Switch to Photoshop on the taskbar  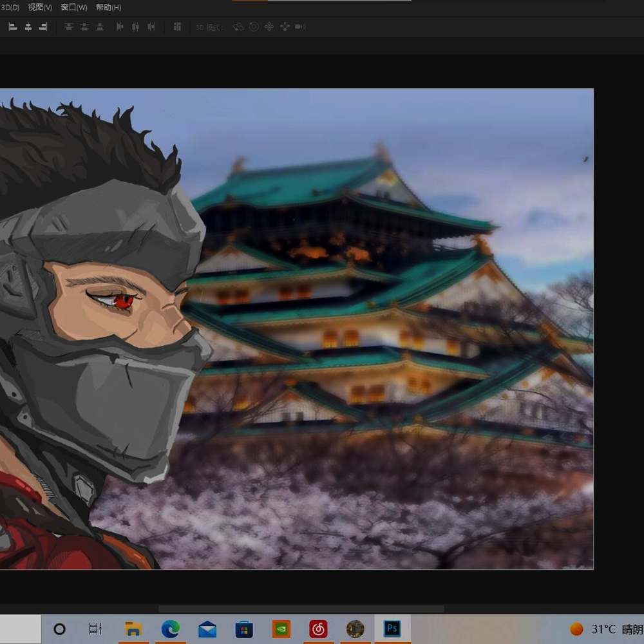[392, 629]
